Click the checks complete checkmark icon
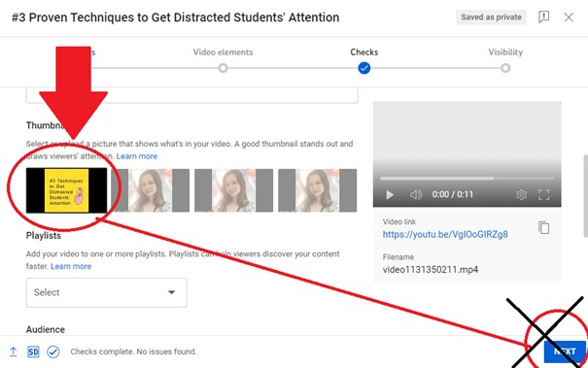Image resolution: width=588 pixels, height=368 pixels. click(x=53, y=351)
